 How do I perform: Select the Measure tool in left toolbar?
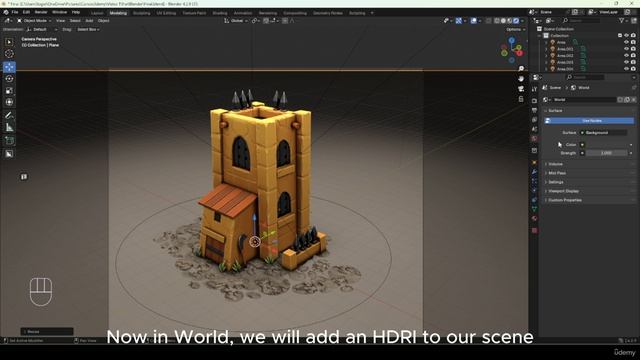click(x=9, y=128)
